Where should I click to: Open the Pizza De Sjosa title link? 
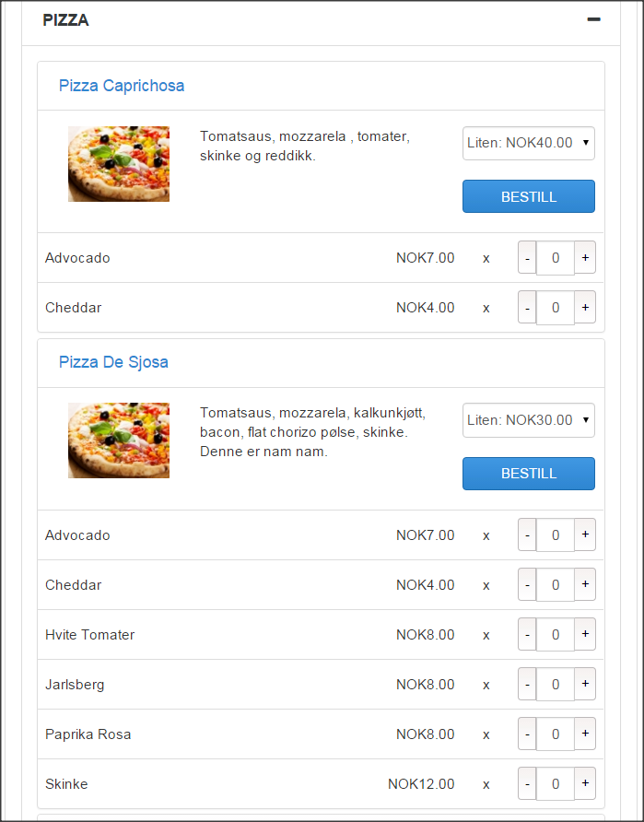tap(113, 362)
